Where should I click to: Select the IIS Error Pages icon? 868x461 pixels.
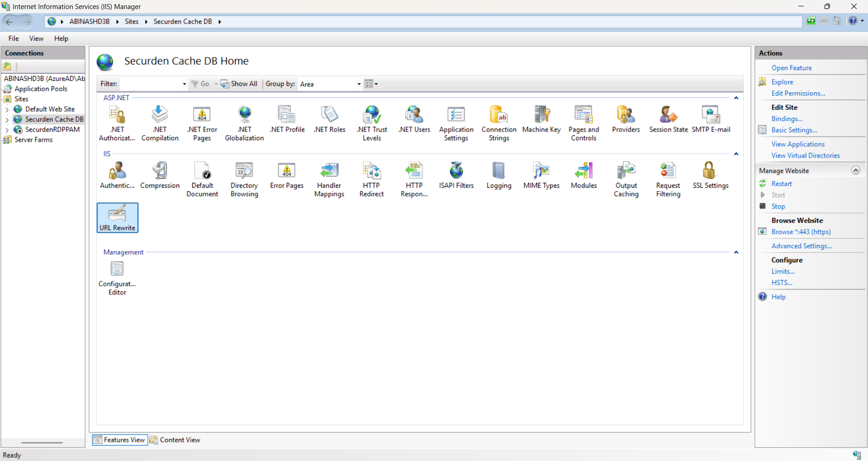pyautogui.click(x=287, y=176)
